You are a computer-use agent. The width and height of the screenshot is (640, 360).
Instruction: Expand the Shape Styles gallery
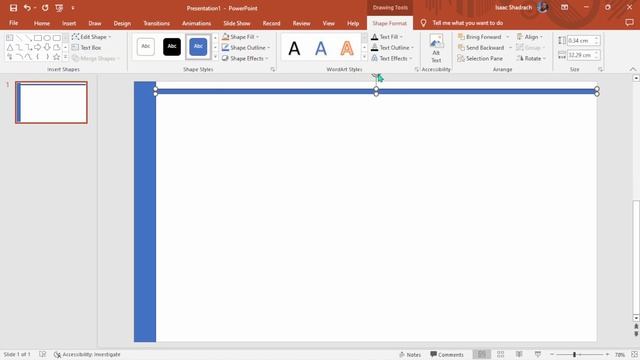click(x=216, y=57)
